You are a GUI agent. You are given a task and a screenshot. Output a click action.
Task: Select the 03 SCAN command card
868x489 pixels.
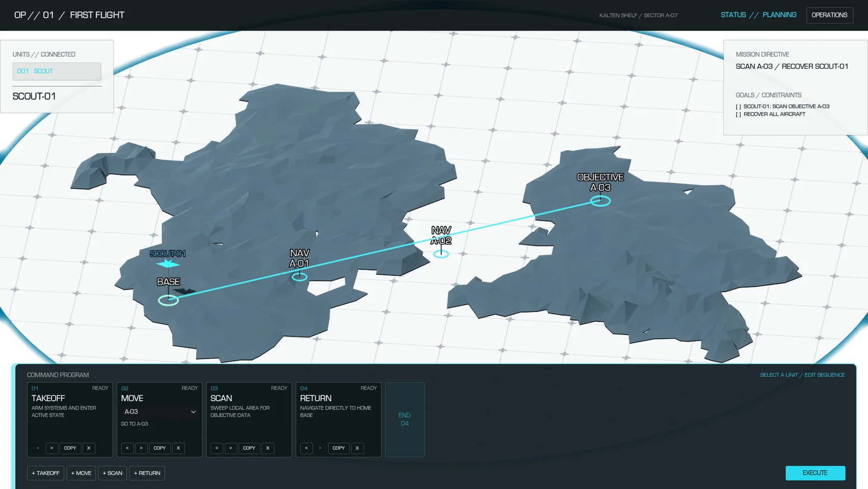(249, 420)
